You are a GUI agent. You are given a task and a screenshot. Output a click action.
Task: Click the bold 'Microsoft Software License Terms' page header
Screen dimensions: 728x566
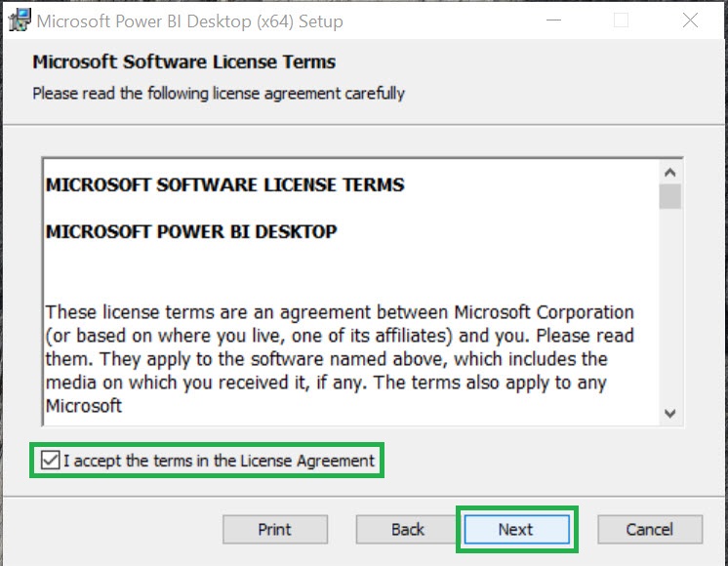point(183,62)
